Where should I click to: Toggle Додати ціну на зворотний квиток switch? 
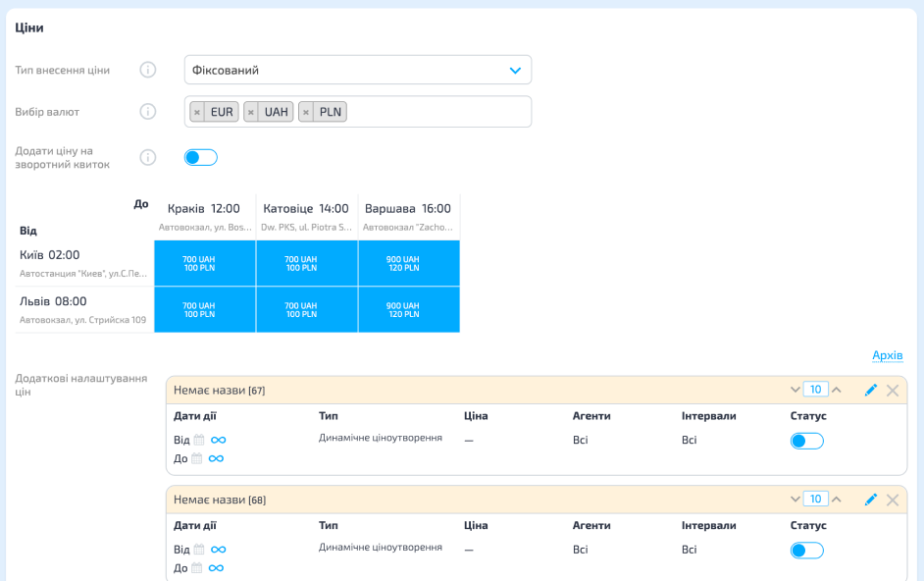(x=201, y=157)
